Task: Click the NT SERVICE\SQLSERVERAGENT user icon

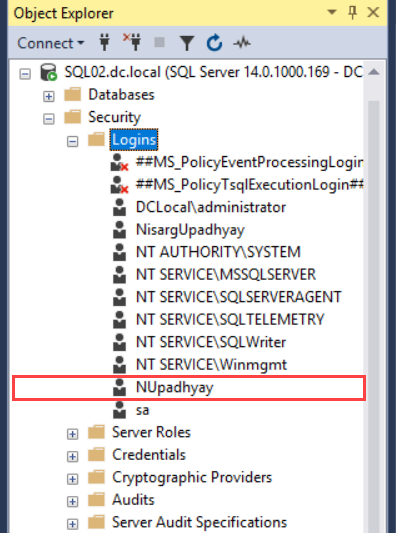Action: pyautogui.click(x=119, y=297)
